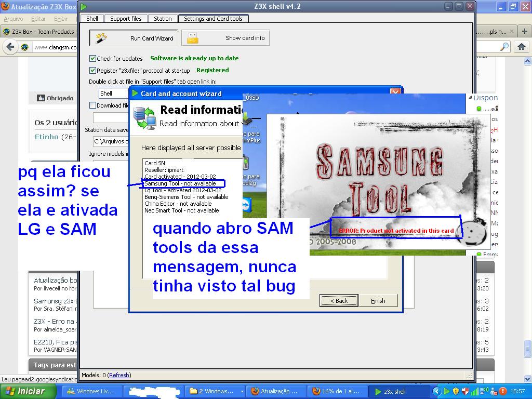Switch to the Support files tab
Image resolution: width=532 pixels, height=399 pixels.
pyautogui.click(x=126, y=19)
